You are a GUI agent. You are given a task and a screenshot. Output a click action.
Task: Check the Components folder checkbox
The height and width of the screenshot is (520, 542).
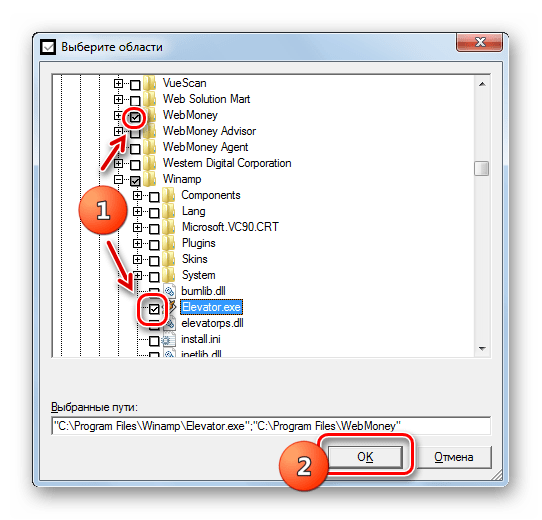coord(154,197)
